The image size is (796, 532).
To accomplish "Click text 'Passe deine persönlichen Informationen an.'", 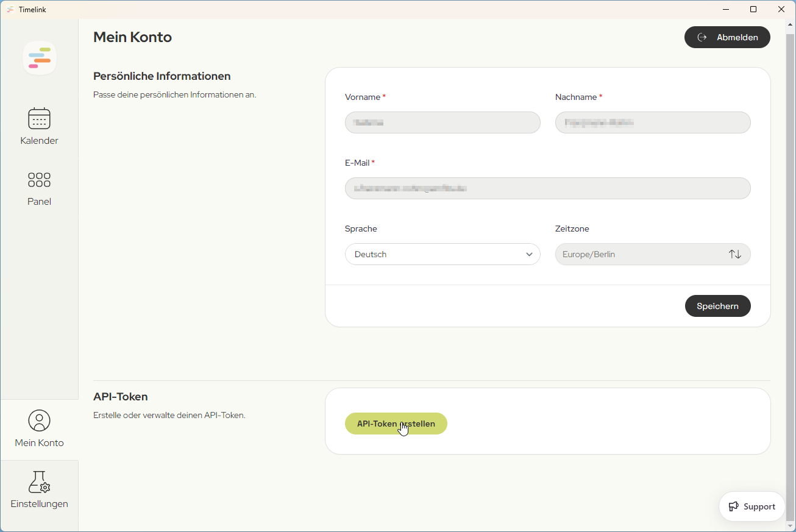I will [x=175, y=95].
